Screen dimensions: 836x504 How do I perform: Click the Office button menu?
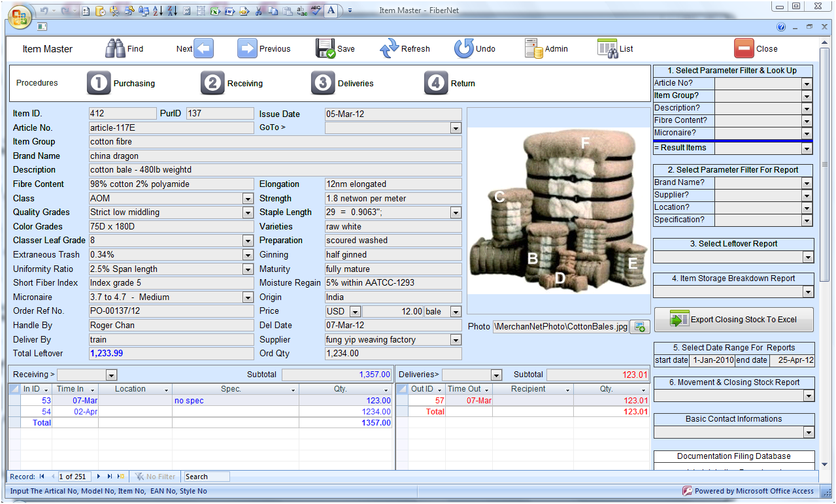20,16
